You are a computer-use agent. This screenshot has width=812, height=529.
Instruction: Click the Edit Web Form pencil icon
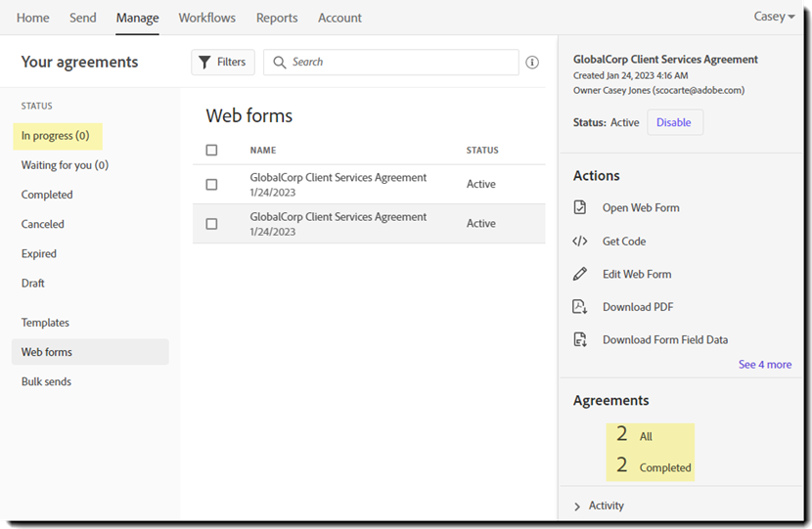point(580,274)
